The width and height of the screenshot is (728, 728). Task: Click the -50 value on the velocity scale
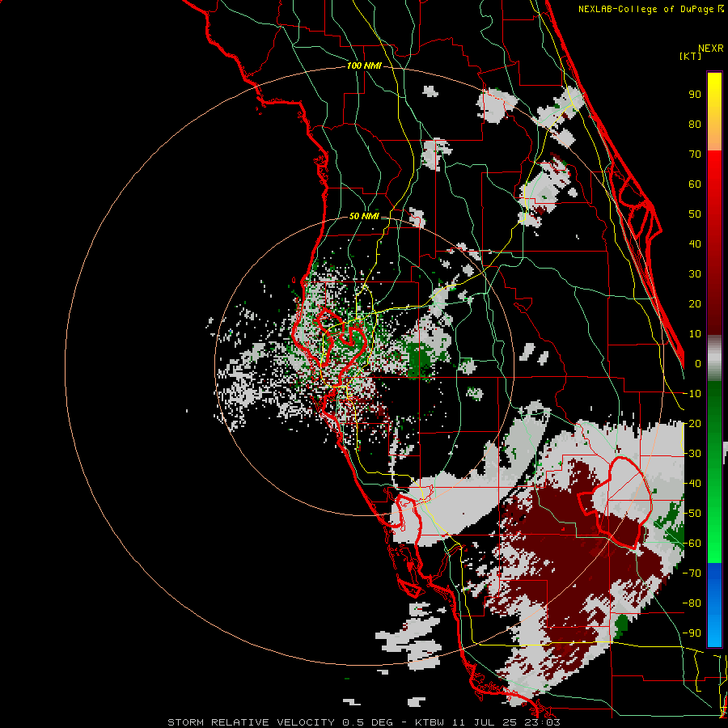tap(692, 514)
